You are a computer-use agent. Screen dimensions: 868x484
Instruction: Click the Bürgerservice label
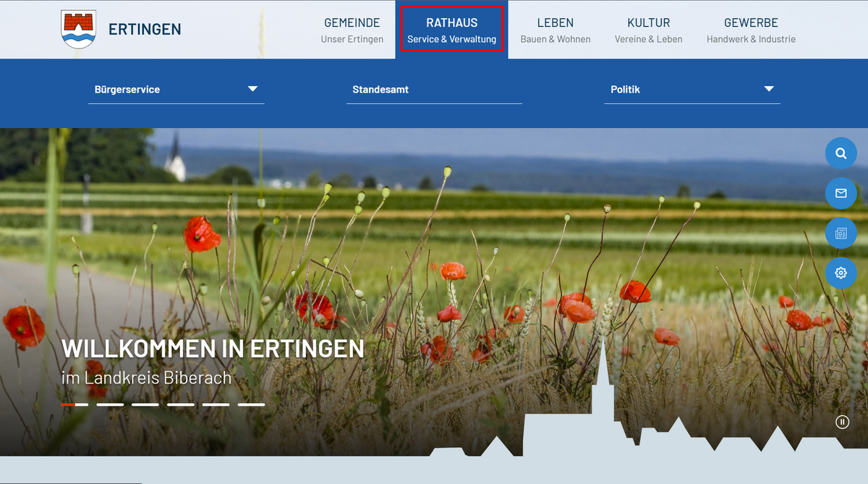[x=127, y=90]
